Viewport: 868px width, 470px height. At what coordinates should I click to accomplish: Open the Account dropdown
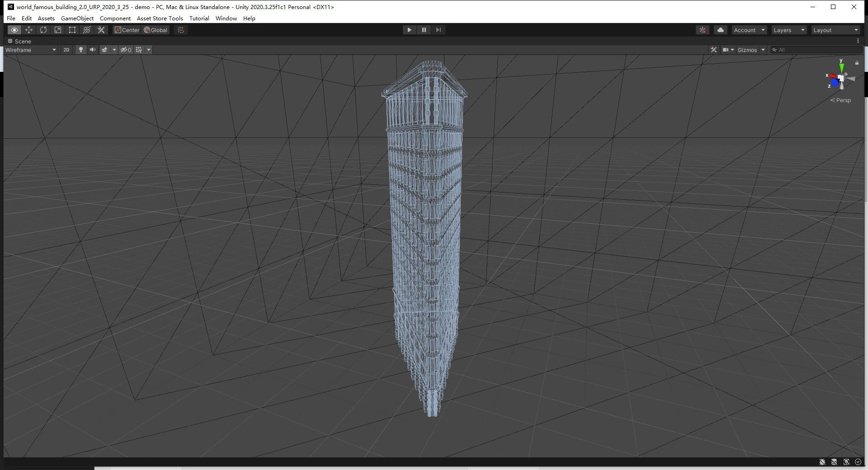pos(749,30)
